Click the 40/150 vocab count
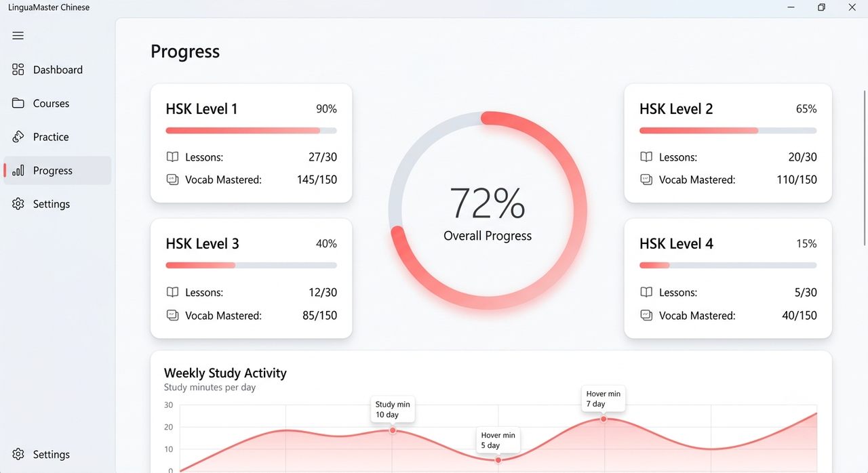Screen dimensions: 868x473 tap(800, 315)
